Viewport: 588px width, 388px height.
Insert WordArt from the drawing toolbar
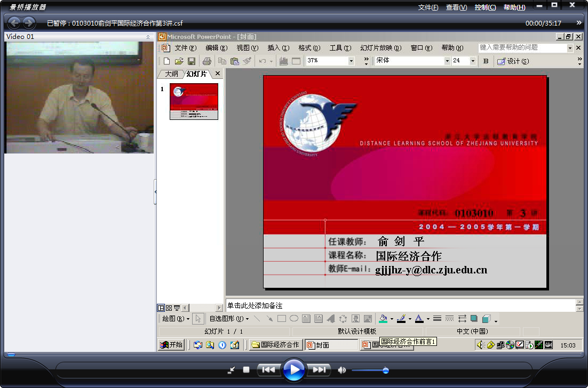coord(330,319)
